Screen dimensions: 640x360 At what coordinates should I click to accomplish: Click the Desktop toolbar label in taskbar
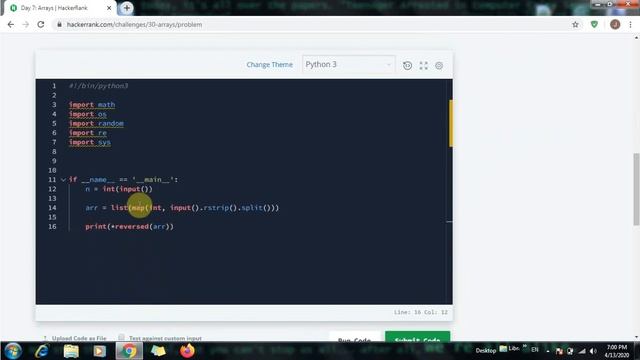pyautogui.click(x=485, y=350)
